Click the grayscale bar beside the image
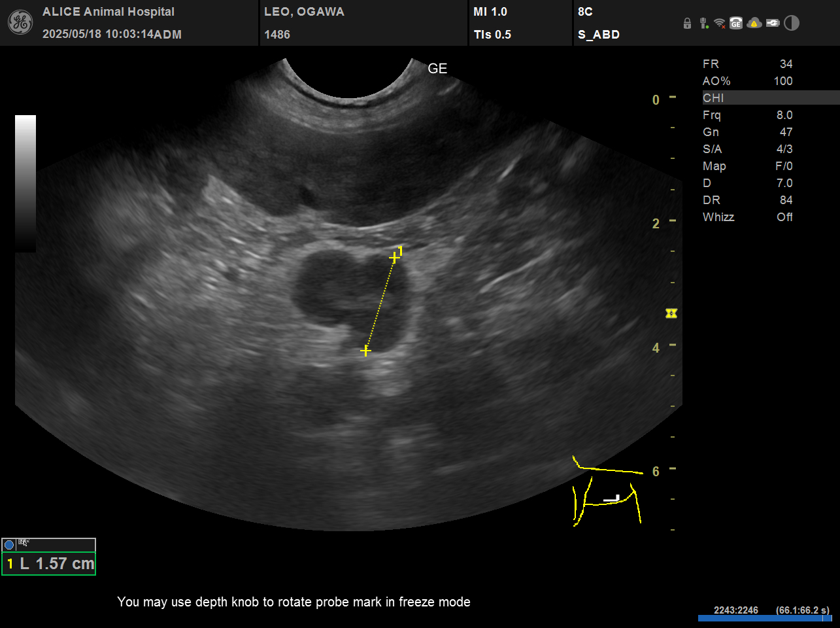Viewport: 840px width, 628px height. (x=25, y=183)
